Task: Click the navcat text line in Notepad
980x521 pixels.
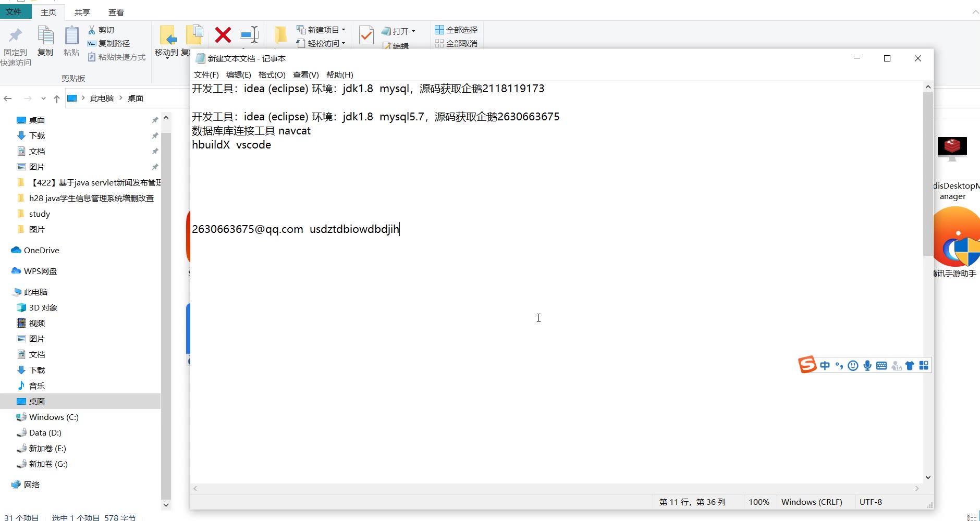Action: tap(251, 131)
